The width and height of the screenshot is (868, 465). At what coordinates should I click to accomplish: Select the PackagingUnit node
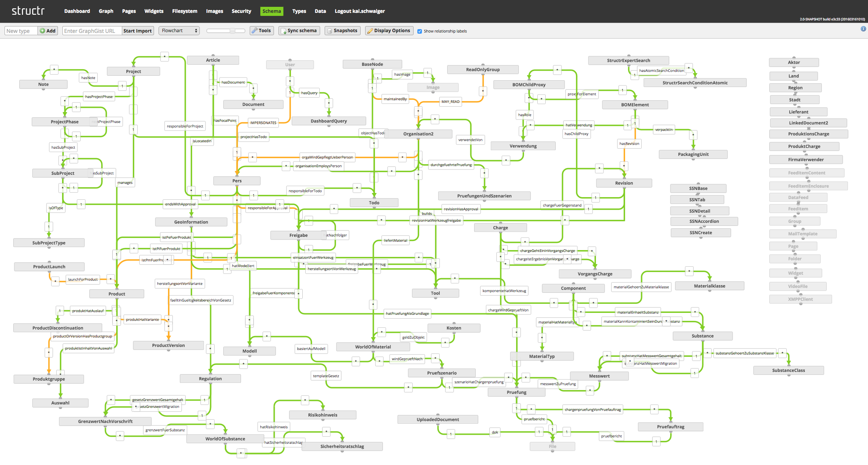pyautogui.click(x=693, y=154)
